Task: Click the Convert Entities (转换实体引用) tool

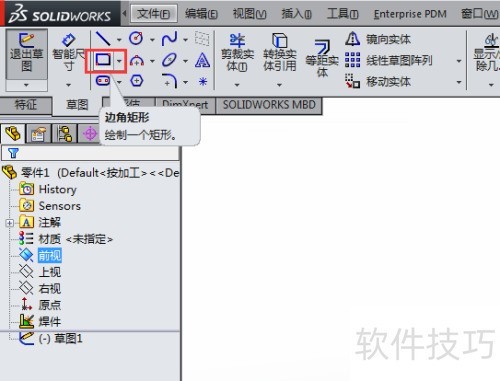Action: coord(280,53)
